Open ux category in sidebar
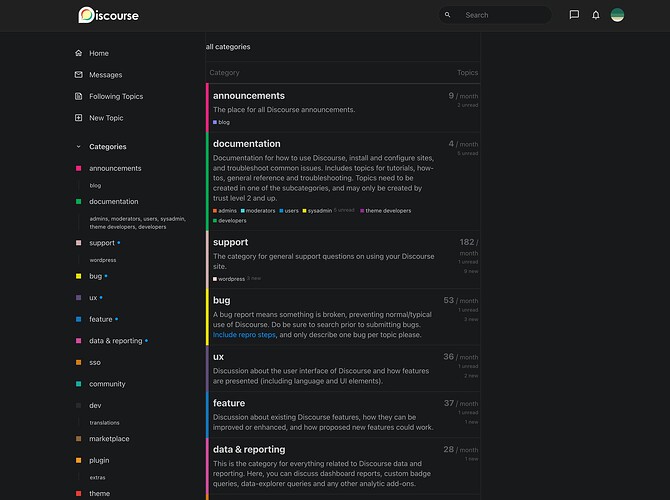 (93, 298)
